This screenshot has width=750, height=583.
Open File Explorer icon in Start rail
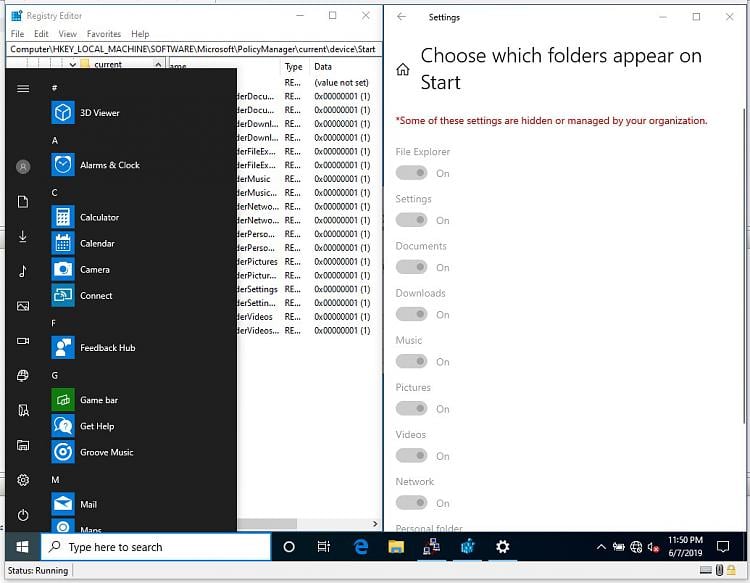[23, 445]
